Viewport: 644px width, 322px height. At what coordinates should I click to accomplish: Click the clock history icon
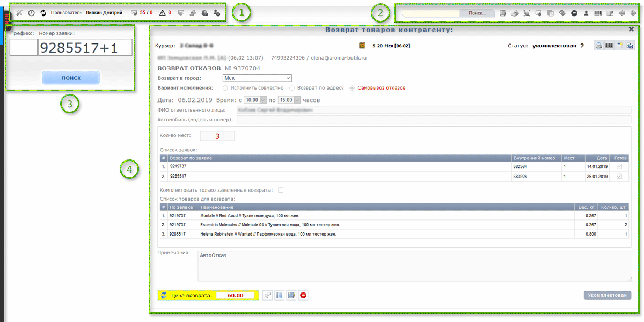[31, 12]
